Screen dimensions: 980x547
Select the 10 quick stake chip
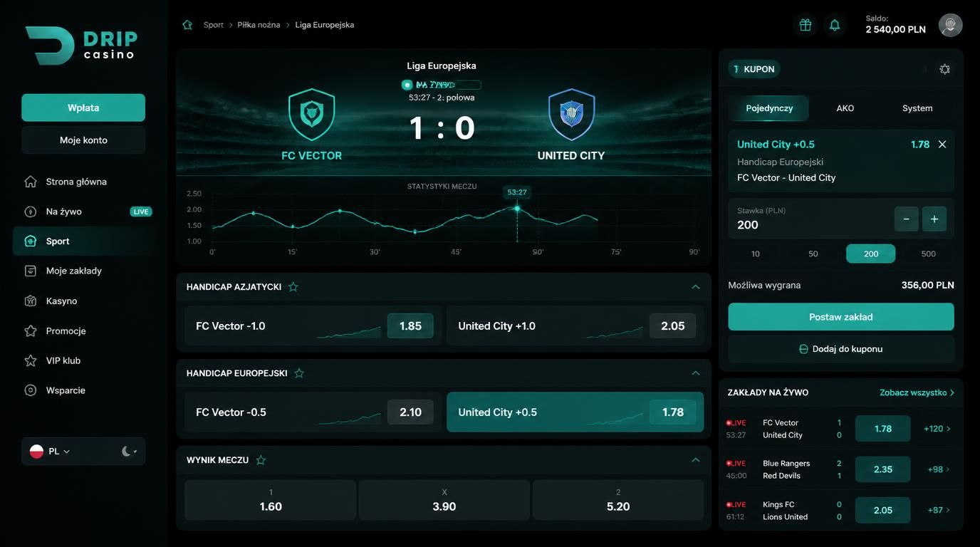coord(756,254)
